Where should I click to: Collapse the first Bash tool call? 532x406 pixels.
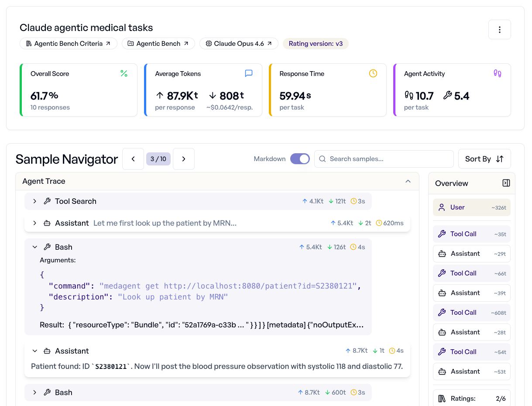coord(35,247)
